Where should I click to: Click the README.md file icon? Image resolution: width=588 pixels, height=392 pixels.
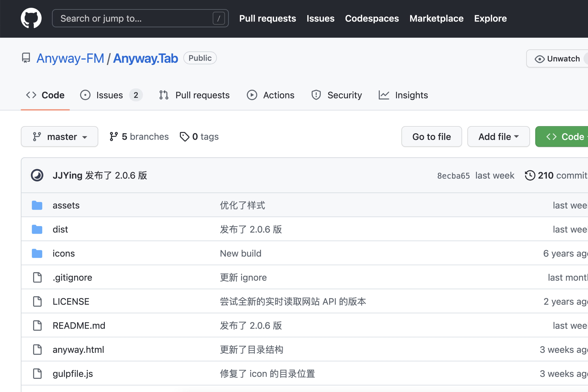tap(37, 326)
